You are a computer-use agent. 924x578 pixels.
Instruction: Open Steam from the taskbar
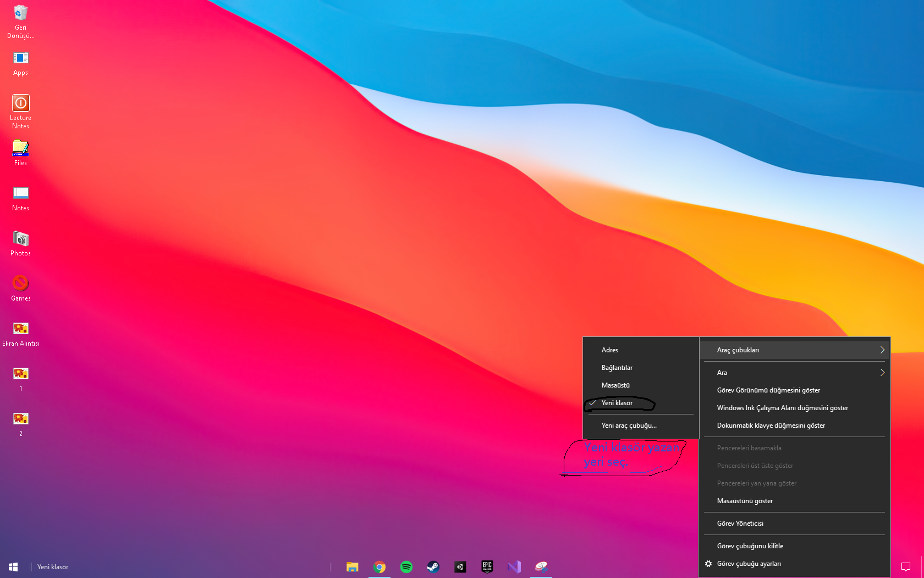point(433,566)
